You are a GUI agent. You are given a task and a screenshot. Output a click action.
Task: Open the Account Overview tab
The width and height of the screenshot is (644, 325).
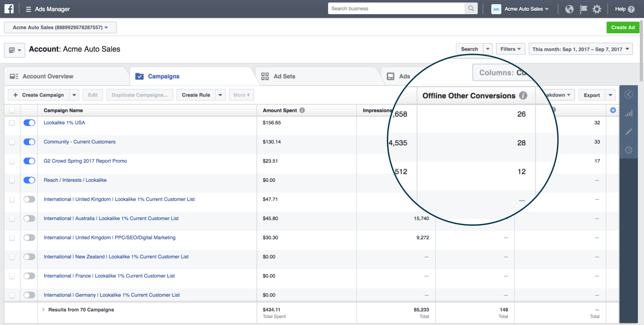tap(48, 76)
